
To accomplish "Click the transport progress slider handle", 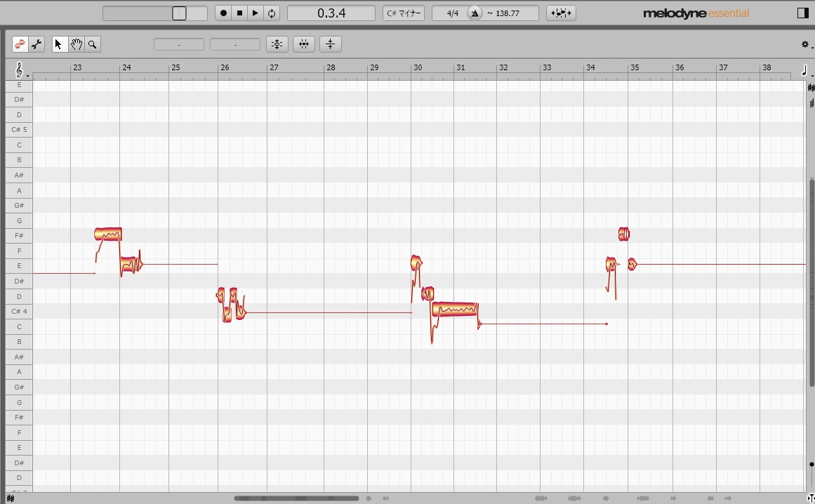I will coord(179,13).
